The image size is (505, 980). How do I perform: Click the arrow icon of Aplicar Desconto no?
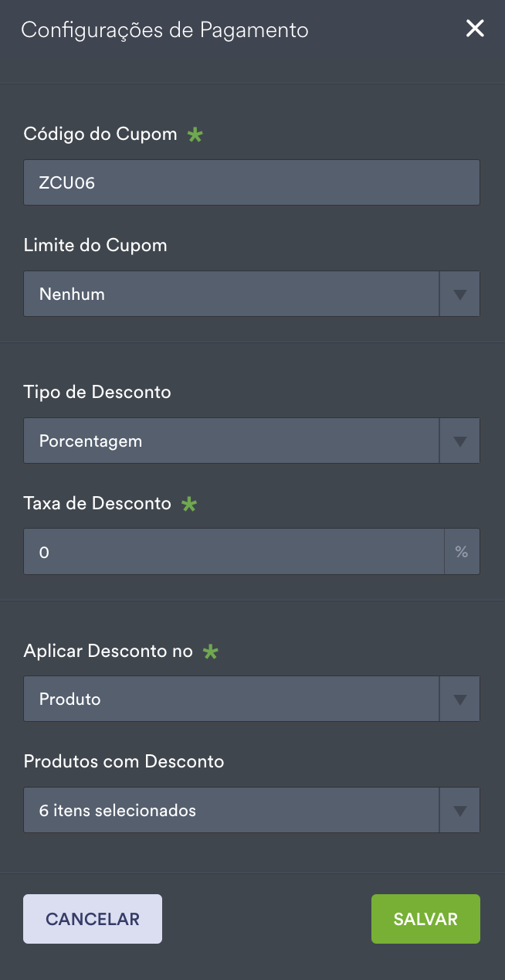pyautogui.click(x=460, y=699)
